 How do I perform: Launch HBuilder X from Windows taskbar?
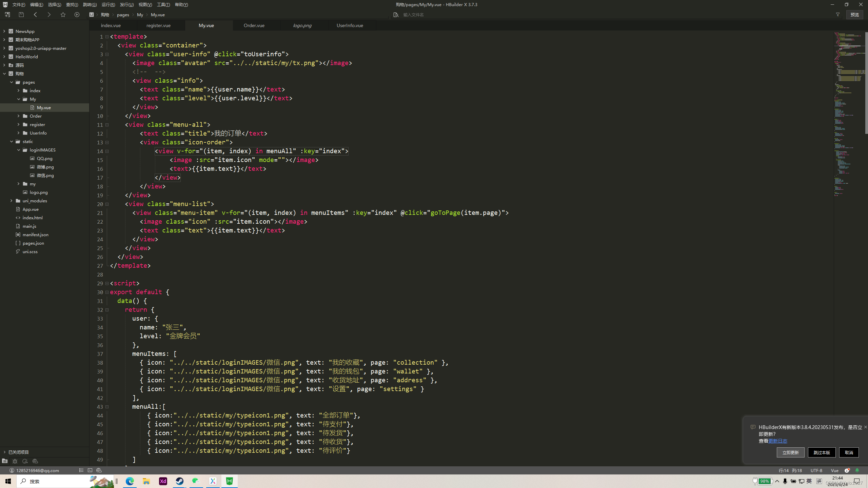click(230, 481)
